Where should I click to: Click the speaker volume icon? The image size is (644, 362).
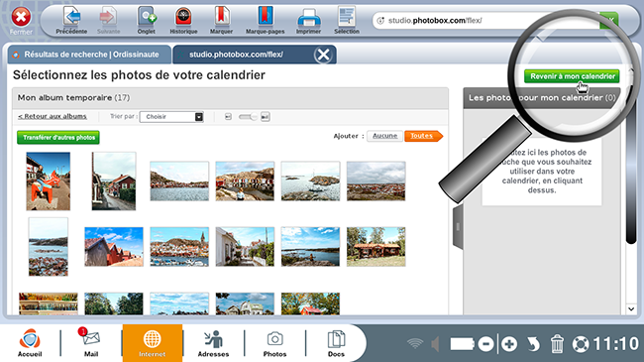coord(435,344)
